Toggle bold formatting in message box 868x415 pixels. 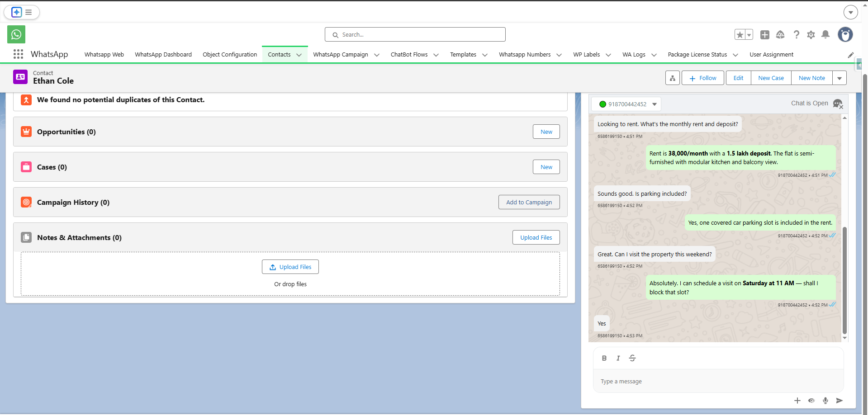point(604,358)
